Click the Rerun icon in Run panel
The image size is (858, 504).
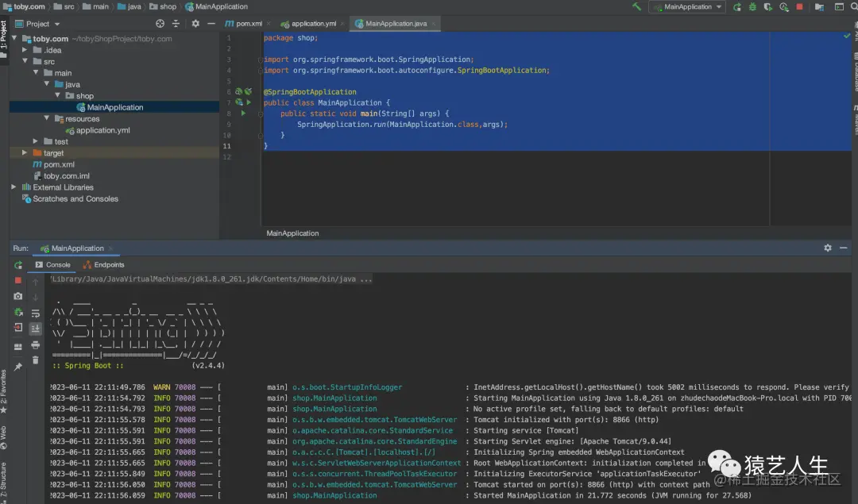pos(18,265)
